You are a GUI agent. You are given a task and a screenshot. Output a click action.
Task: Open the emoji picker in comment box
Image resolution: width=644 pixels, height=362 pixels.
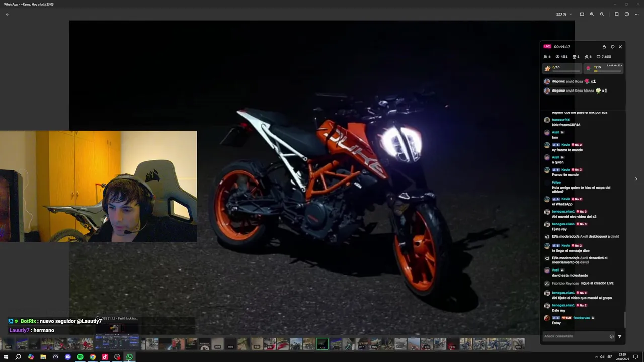click(612, 337)
